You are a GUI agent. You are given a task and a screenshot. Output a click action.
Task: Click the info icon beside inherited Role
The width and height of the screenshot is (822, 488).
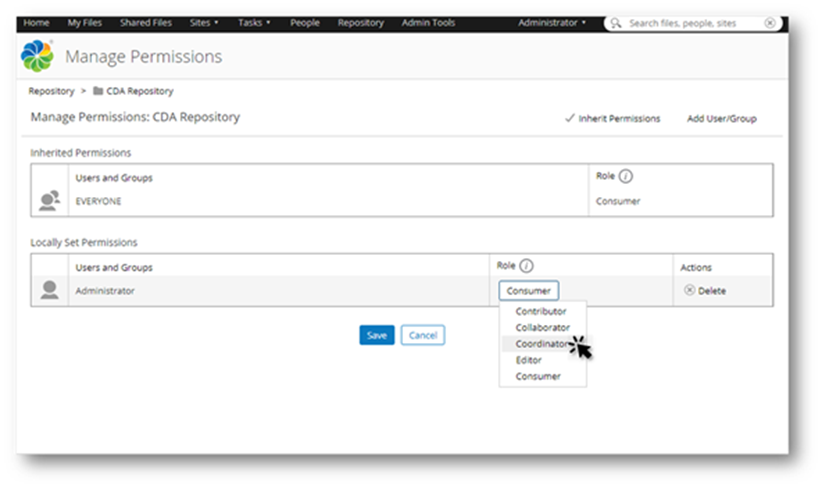[626, 176]
